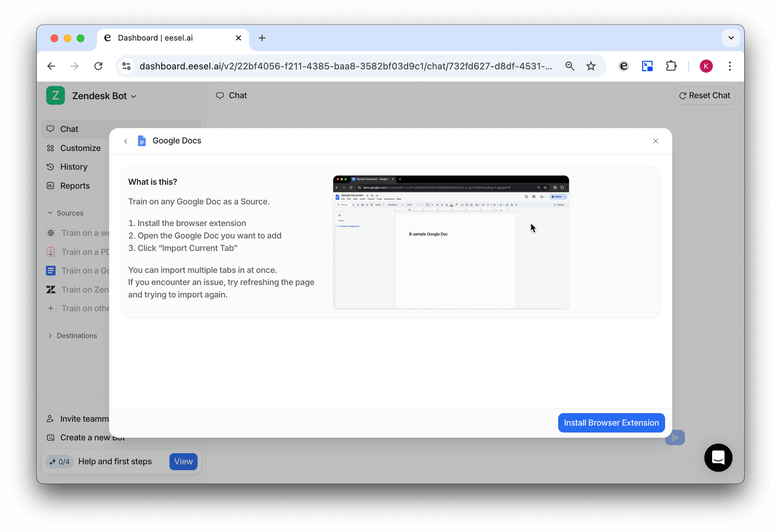Click the sample Google Doc preview image

[451, 242]
